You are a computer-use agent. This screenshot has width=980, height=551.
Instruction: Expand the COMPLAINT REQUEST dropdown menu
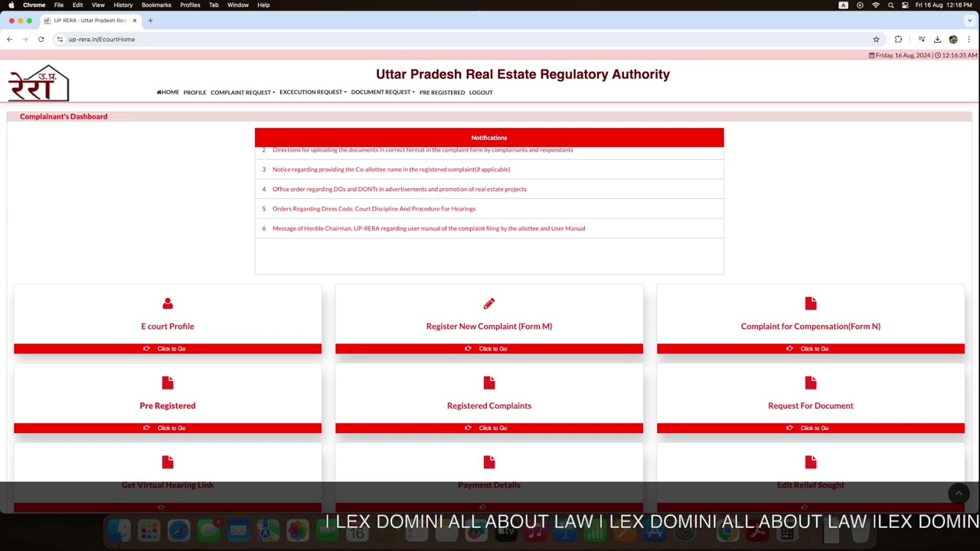click(243, 93)
